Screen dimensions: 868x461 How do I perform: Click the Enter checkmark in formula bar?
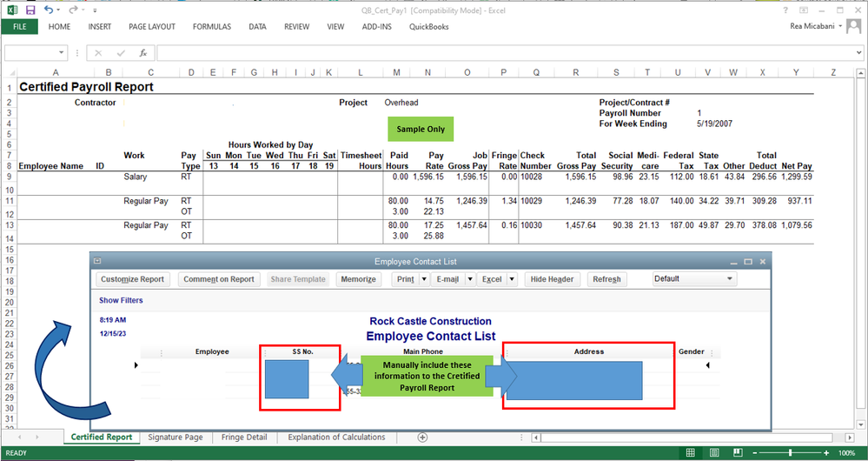coord(121,53)
